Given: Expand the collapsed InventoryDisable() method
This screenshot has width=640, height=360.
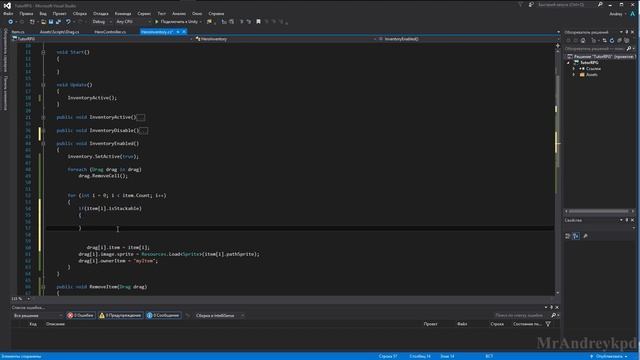Looking at the screenshot, I should [x=43, y=131].
